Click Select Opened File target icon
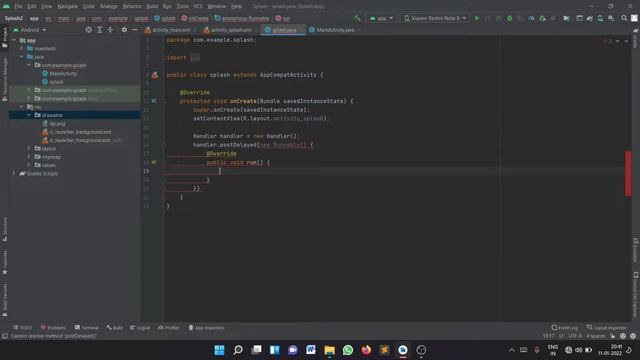This screenshot has height=360, width=640. [89, 30]
